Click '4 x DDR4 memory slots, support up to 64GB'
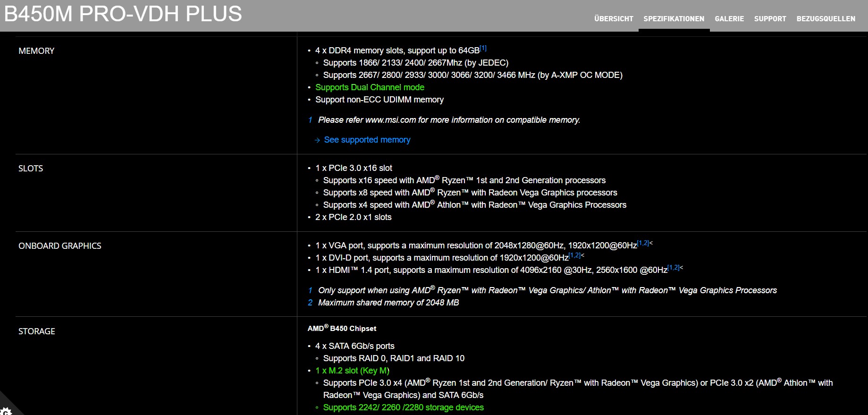The height and width of the screenshot is (415, 868). click(x=397, y=51)
